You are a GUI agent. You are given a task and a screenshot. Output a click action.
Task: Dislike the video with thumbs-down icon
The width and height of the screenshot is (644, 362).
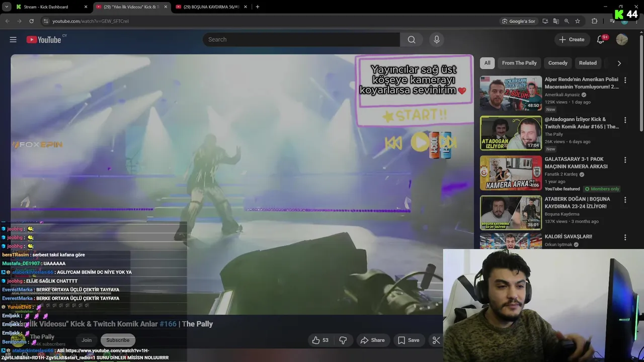pos(343,340)
